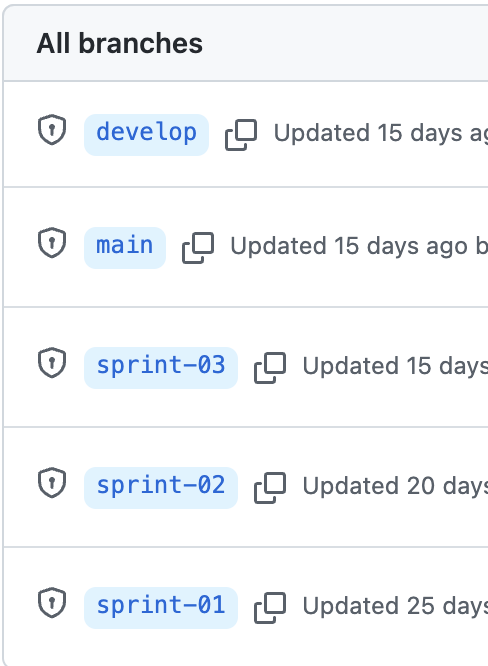Click the protection shield icon beside main
Image resolution: width=488 pixels, height=666 pixels.
point(52,243)
